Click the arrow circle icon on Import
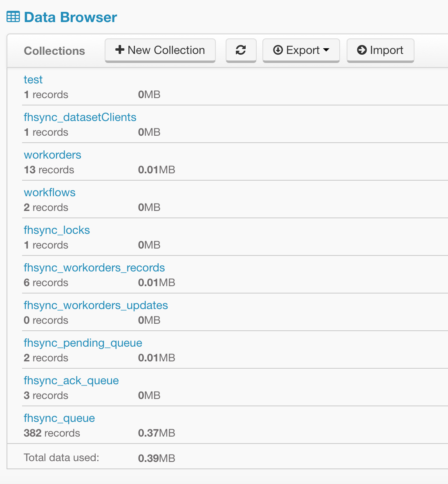Screen dimensions: 448x484 (x=362, y=50)
